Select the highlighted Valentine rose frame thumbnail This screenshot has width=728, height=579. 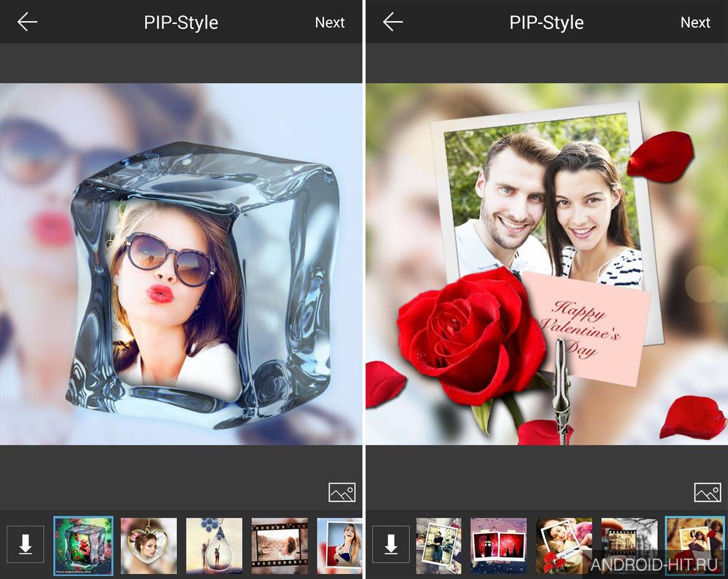pos(695,546)
